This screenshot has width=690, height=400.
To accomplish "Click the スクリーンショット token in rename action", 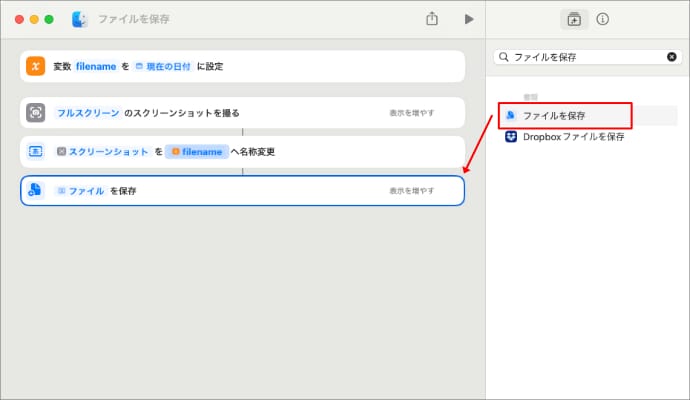I will (x=103, y=152).
